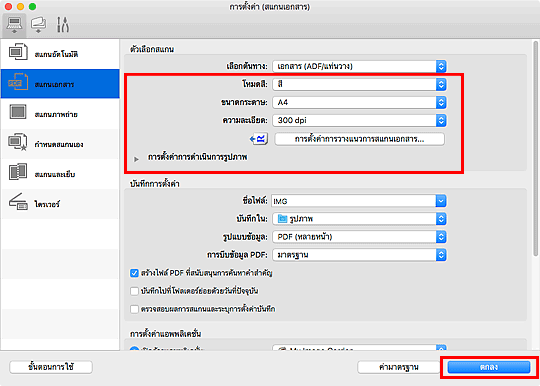
Task: Click the ชื่อไฟล์ file name field
Action: [x=354, y=201]
